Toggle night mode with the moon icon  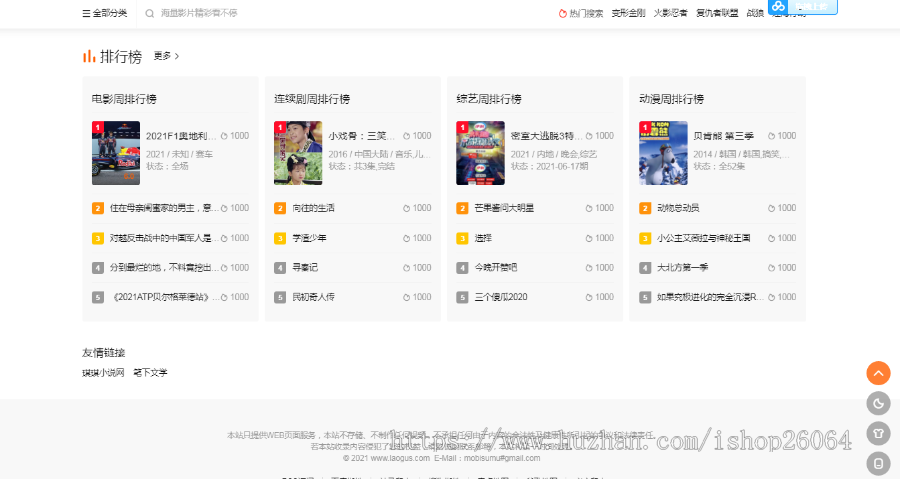click(878, 403)
